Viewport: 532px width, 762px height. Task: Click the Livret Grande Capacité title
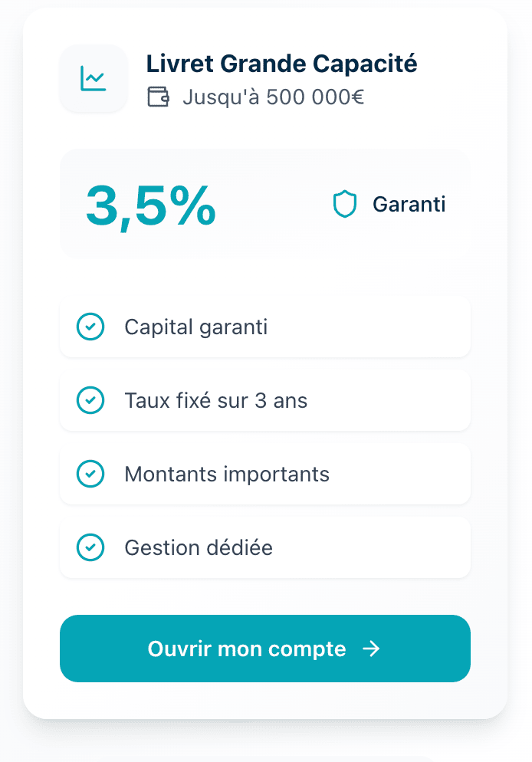coord(281,64)
